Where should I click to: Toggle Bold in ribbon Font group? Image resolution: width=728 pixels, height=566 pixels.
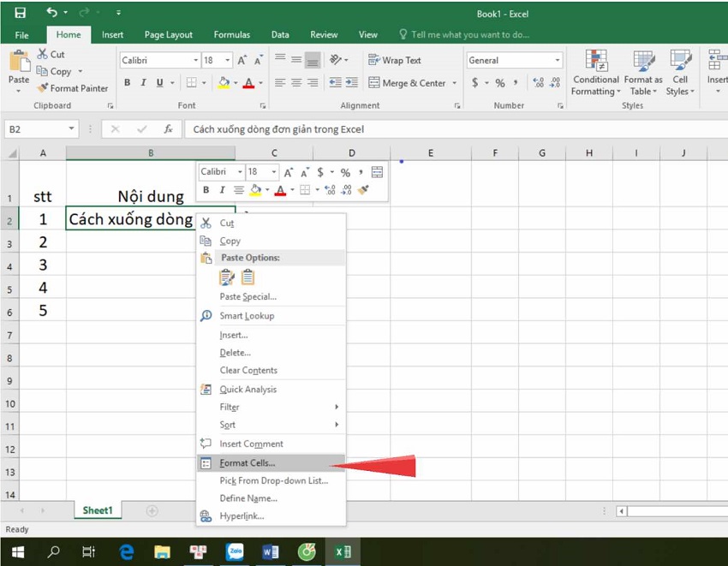point(128,83)
